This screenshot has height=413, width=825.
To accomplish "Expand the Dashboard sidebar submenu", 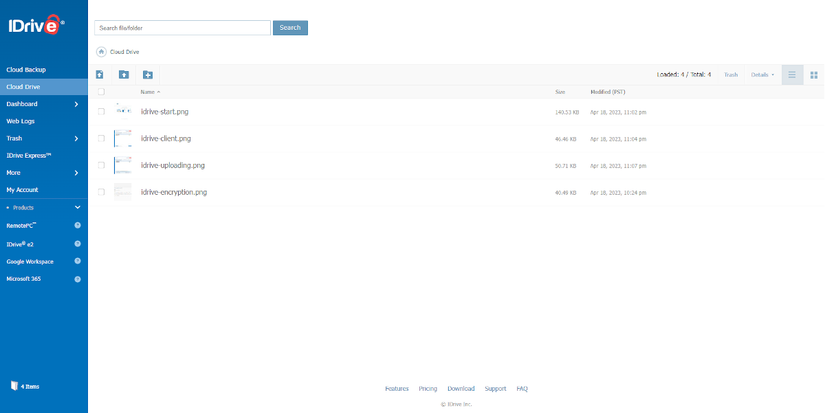I will (76, 104).
